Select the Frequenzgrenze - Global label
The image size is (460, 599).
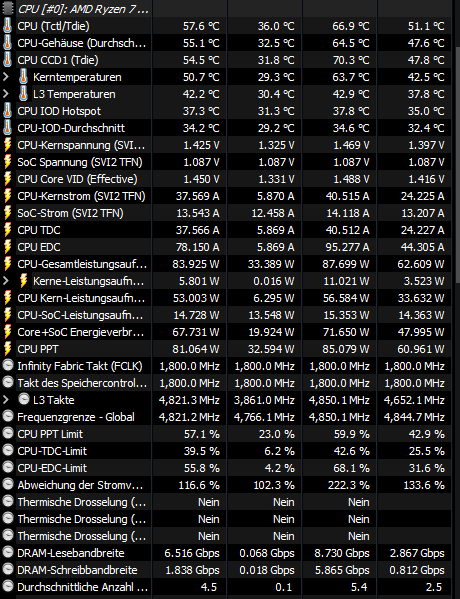pos(76,417)
